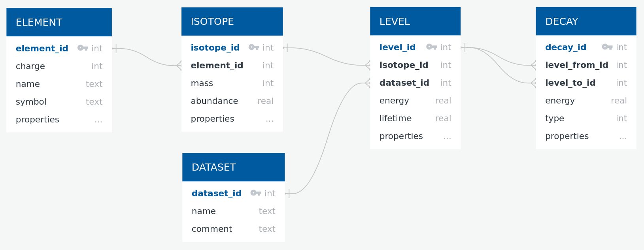Select the ELEMENT table header

(59, 23)
